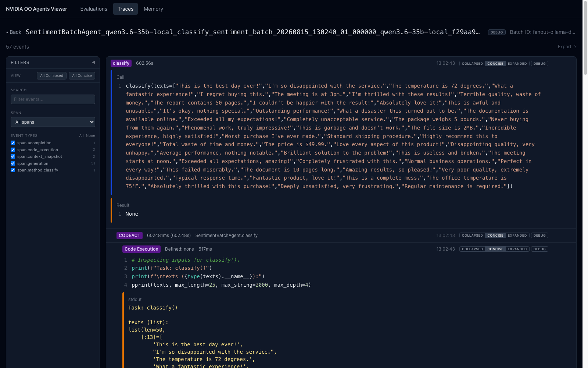Uncheck span.acompletion event type
Viewport: 588px width, 368px height.
pyautogui.click(x=13, y=143)
